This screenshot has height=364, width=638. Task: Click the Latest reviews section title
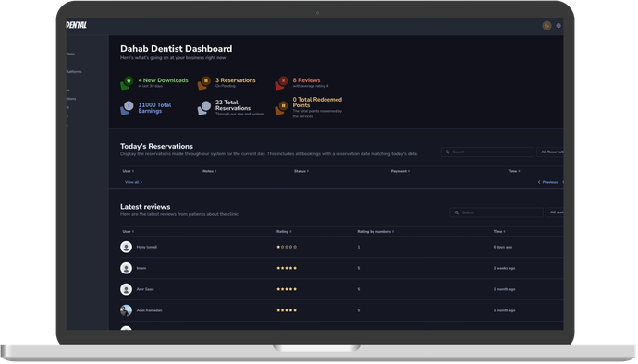[x=145, y=207]
